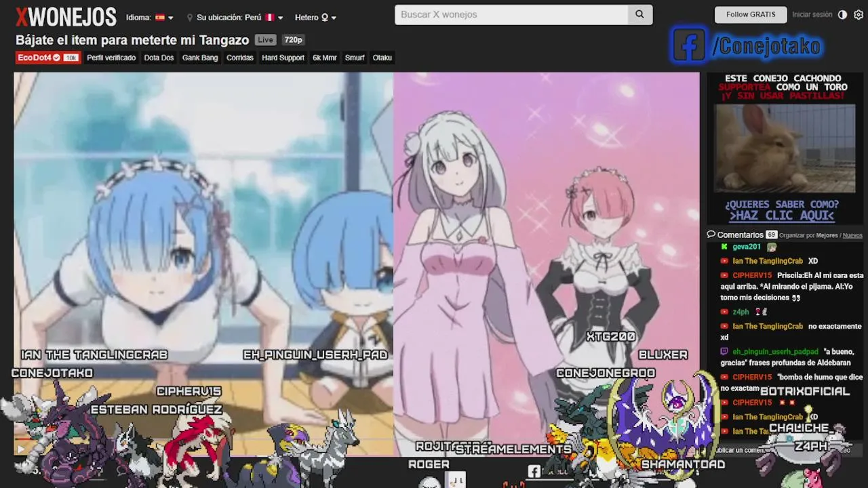Select the Corridas tag
The height and width of the screenshot is (488, 868).
coord(240,58)
